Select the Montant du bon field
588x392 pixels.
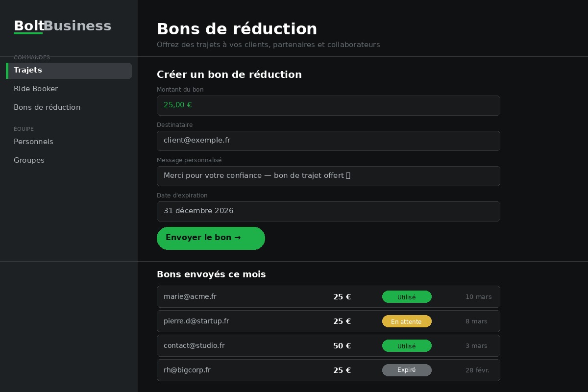pyautogui.click(x=328, y=105)
